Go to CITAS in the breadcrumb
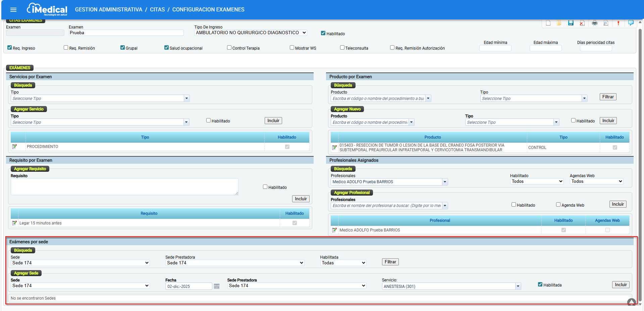 coord(157,10)
